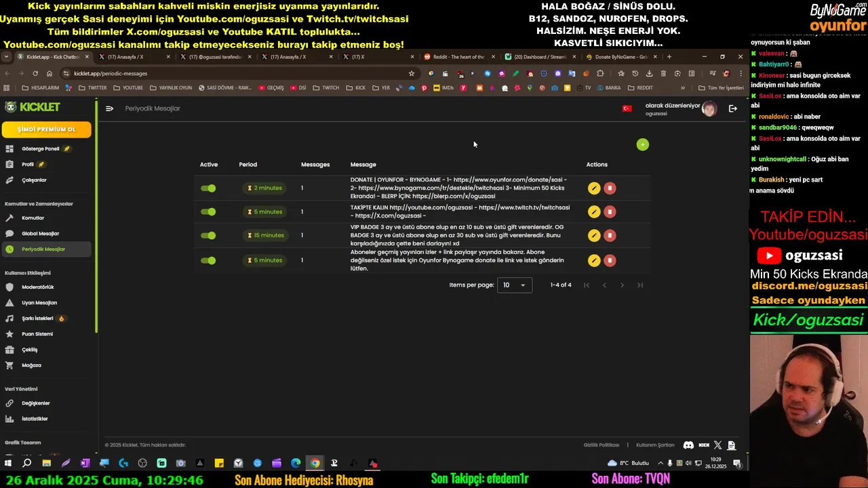This screenshot has width=868, height=488.
Task: Edit the DONATE | OYUNFOR message
Action: [594, 188]
